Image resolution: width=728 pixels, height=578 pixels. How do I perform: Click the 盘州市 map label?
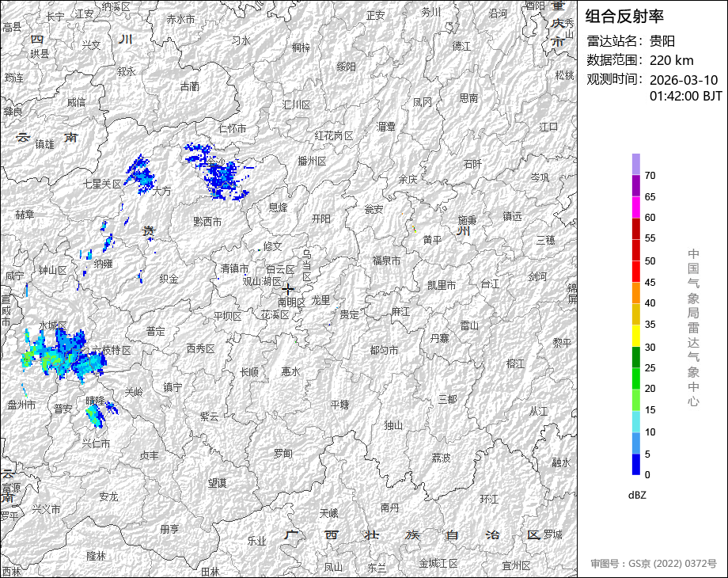tap(21, 405)
